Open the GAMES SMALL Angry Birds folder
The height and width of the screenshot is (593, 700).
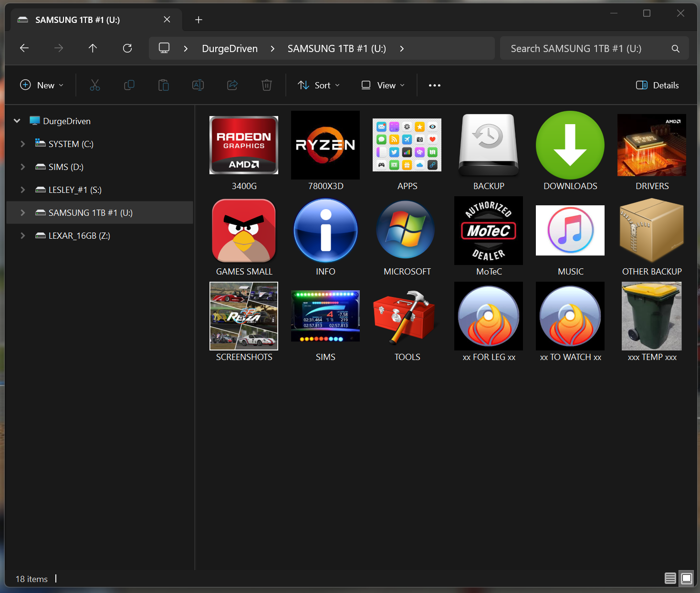pos(244,231)
